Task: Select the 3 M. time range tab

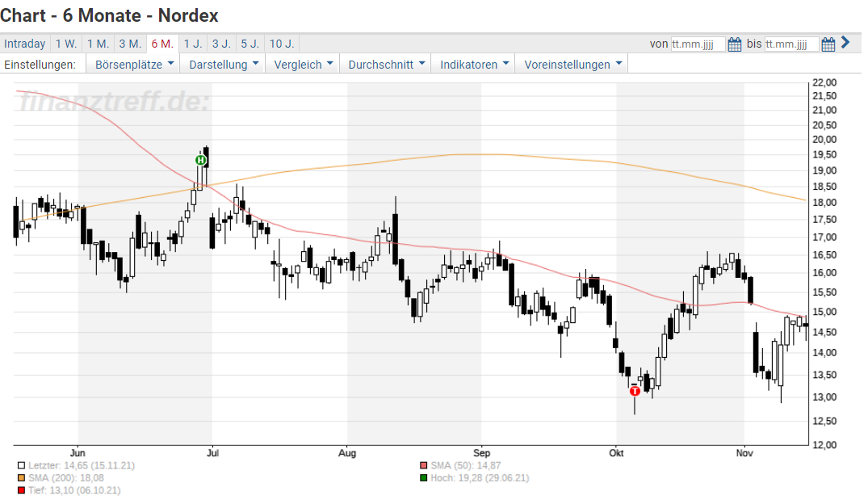Action: coord(131,44)
